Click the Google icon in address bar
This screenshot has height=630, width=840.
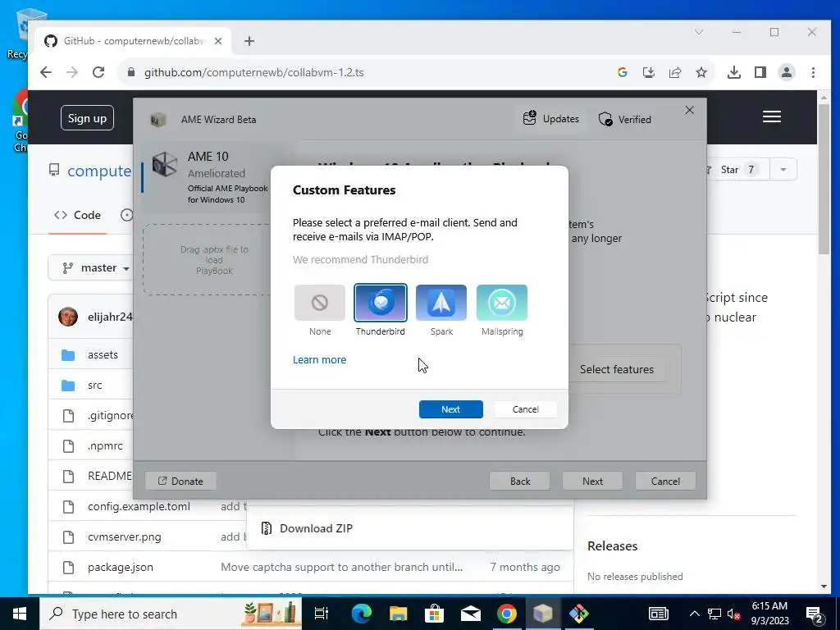(622, 72)
